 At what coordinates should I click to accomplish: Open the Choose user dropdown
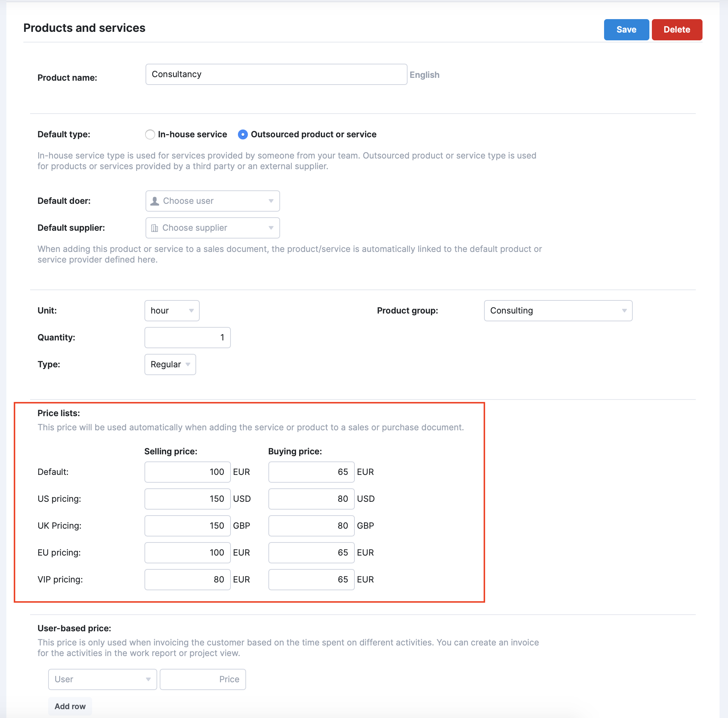tap(212, 201)
